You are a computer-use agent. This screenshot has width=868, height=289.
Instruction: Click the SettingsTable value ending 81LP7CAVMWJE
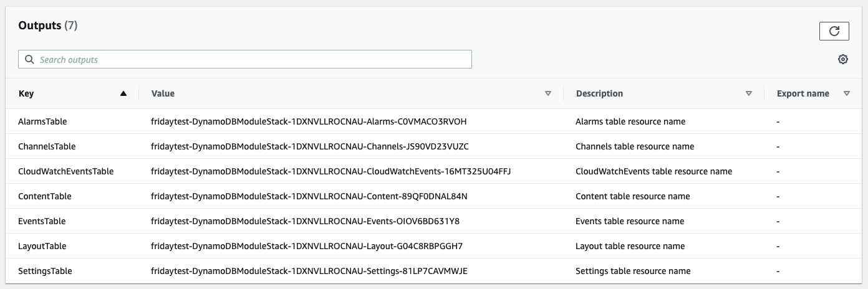309,271
